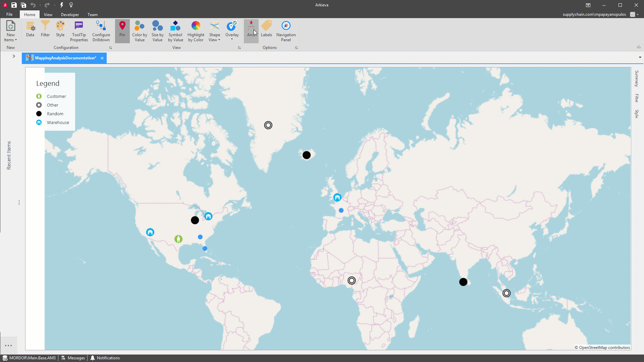The image size is (644, 362).
Task: Click the Save All icon
Action: coord(23,5)
